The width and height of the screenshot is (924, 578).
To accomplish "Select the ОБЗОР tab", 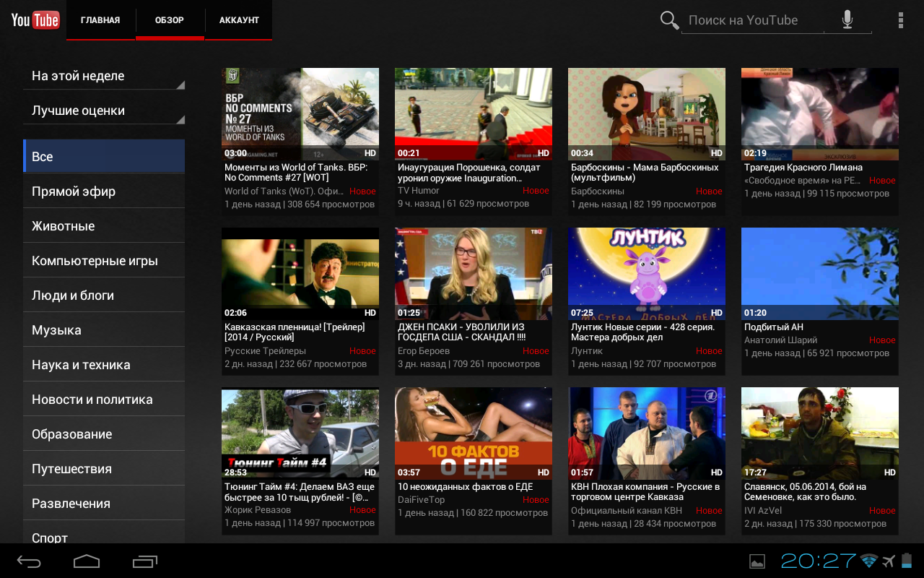I will (170, 20).
